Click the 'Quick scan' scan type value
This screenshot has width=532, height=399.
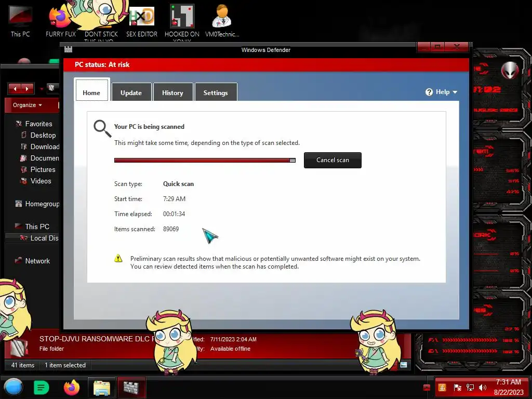(179, 184)
